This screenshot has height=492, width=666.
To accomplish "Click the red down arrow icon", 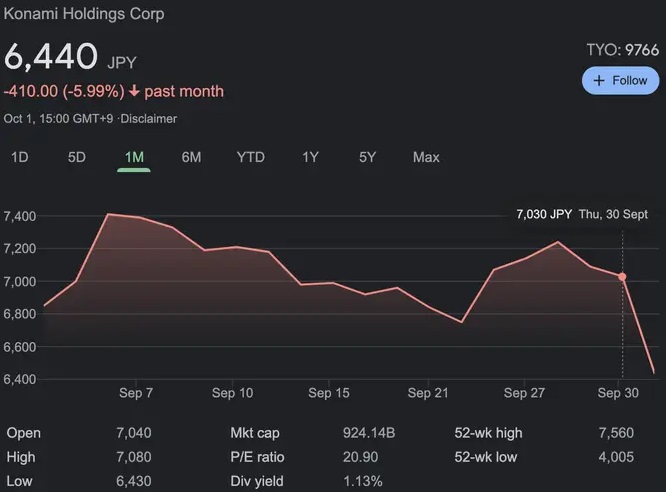I will coord(134,92).
